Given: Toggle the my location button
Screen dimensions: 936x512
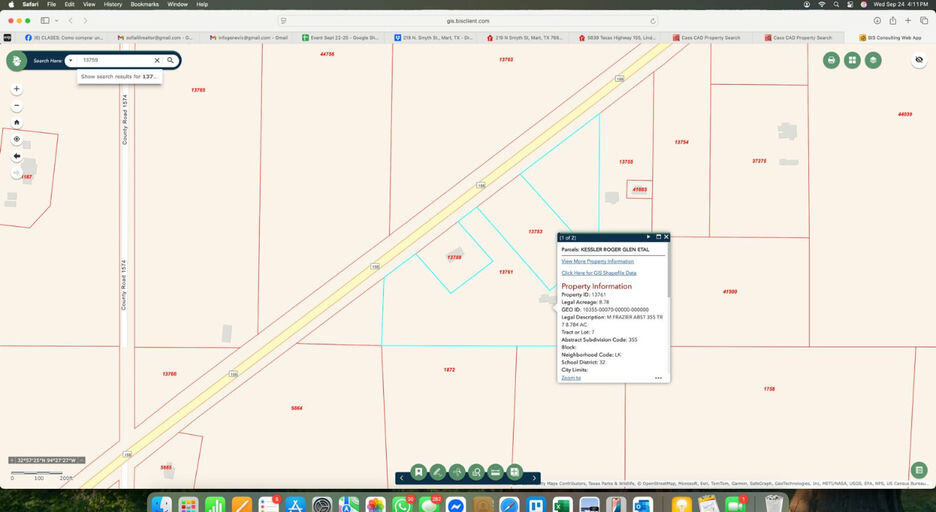Looking at the screenshot, I should (17, 139).
